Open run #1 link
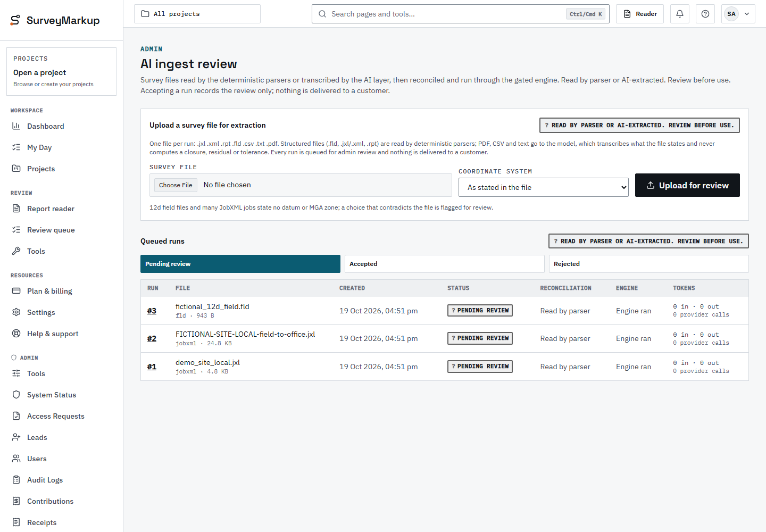This screenshot has height=532, width=766. (x=152, y=367)
